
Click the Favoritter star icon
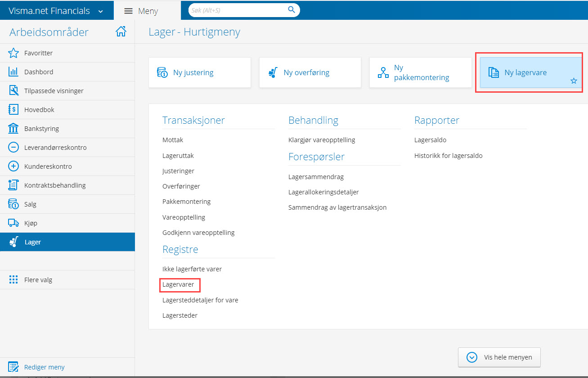pyautogui.click(x=13, y=53)
